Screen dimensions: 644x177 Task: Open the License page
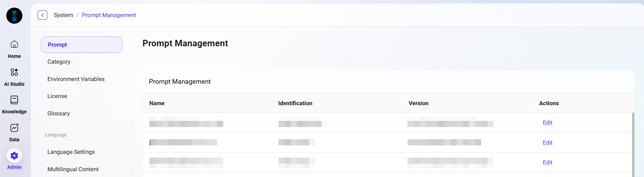pyautogui.click(x=57, y=96)
